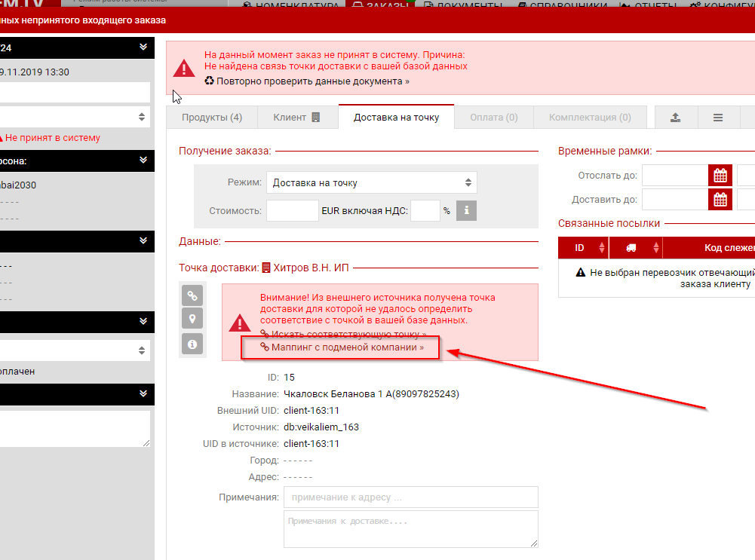Switch to the Клиент tab
The height and width of the screenshot is (560, 755).
[x=297, y=118]
